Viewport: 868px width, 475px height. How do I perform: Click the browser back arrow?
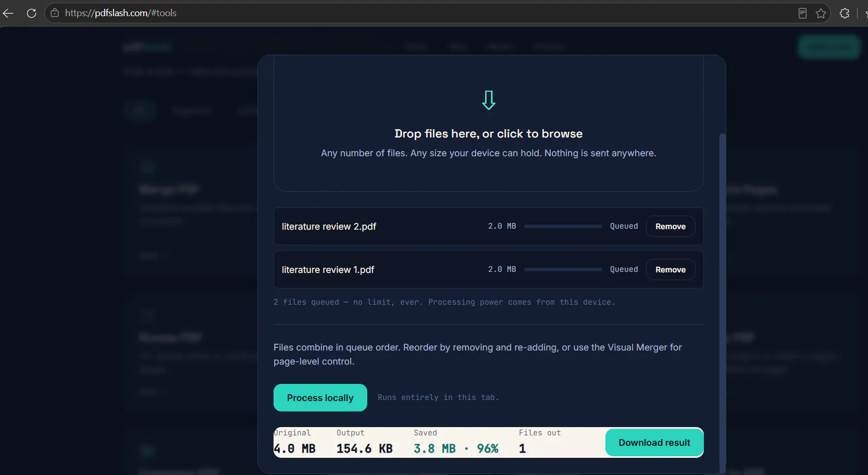[8, 13]
